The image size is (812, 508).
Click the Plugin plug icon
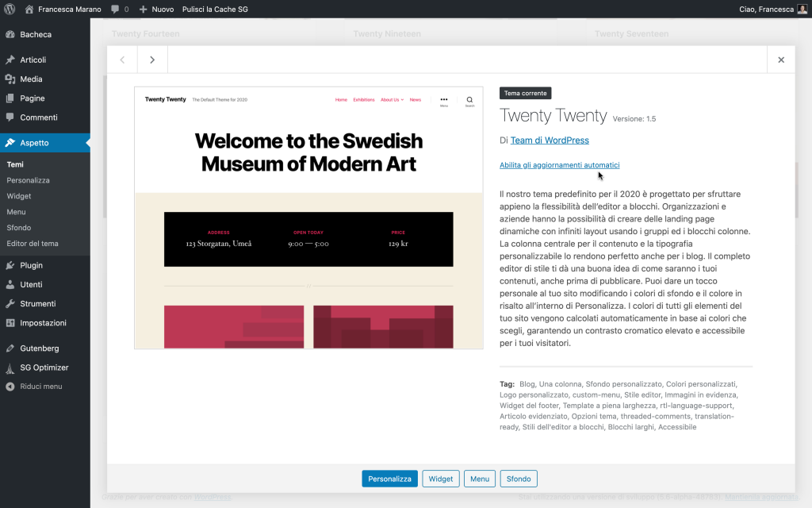(10, 265)
